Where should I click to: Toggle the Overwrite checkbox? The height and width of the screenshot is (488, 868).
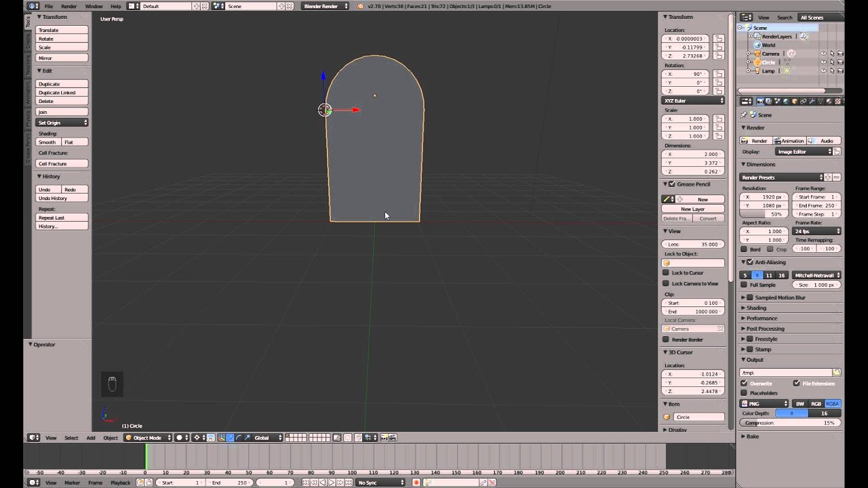coord(745,383)
